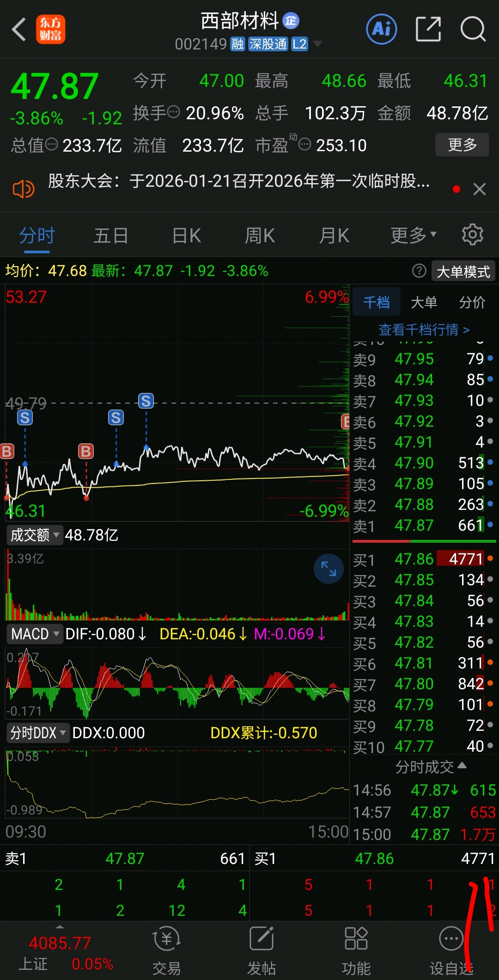
Task: Tap the speaker announcement icon
Action: pos(23,189)
